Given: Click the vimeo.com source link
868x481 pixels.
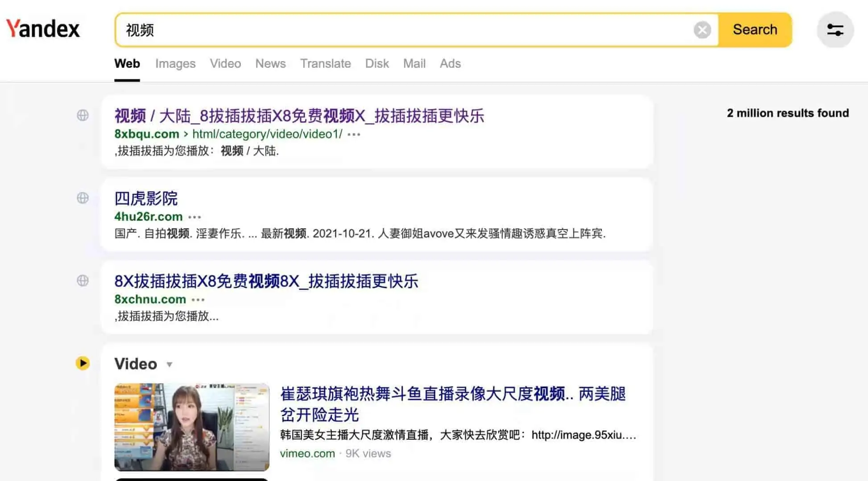Looking at the screenshot, I should (307, 453).
